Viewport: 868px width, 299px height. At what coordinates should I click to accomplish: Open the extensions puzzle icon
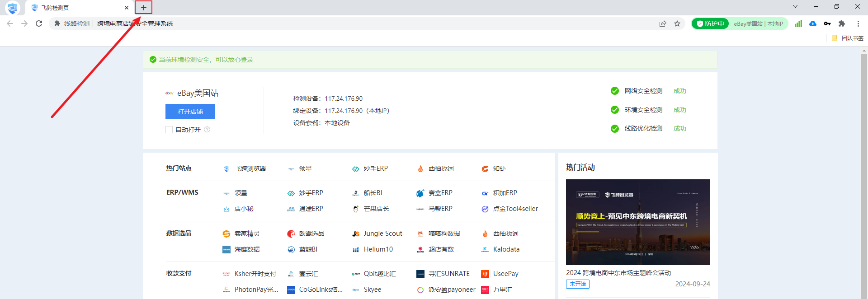[x=841, y=23]
